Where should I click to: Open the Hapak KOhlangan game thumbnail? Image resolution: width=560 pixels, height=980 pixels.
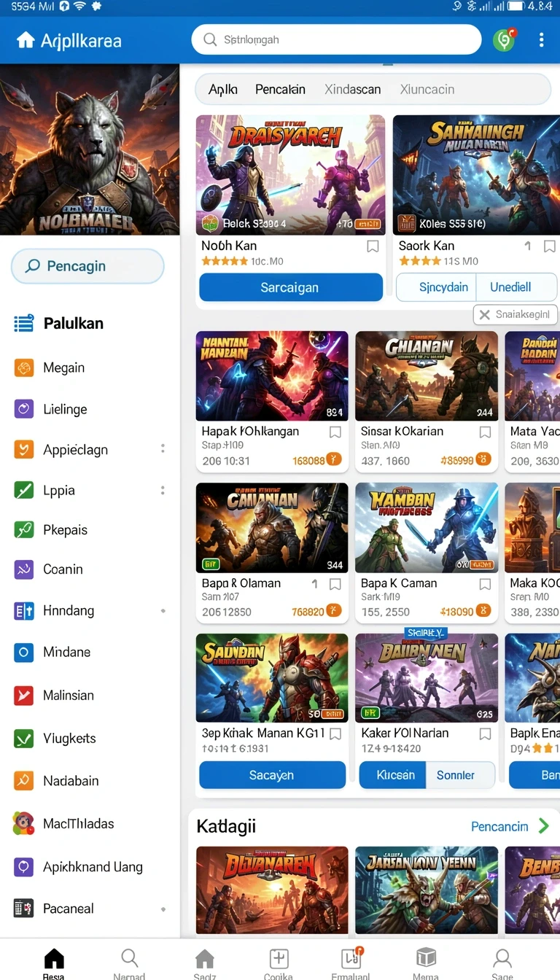[272, 376]
